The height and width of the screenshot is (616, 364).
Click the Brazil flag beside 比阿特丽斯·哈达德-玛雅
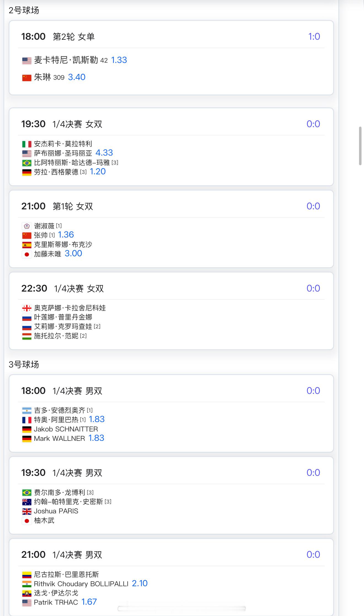pyautogui.click(x=27, y=163)
